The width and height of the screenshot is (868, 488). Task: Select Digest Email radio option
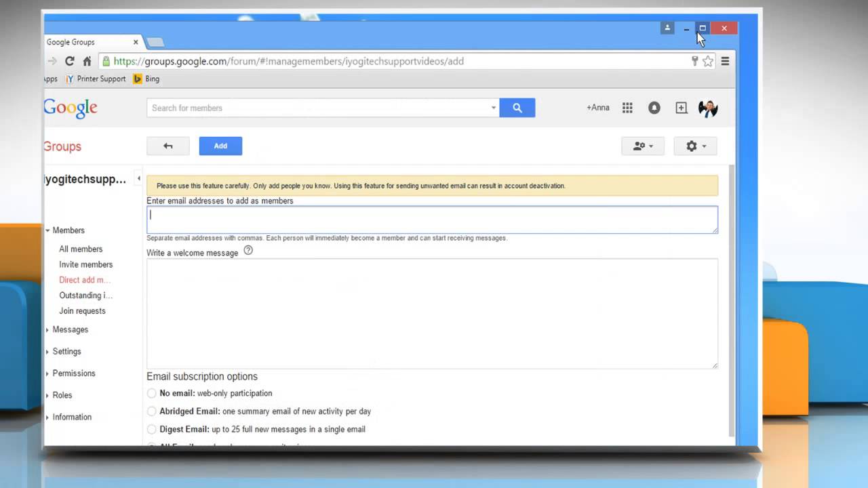point(151,429)
